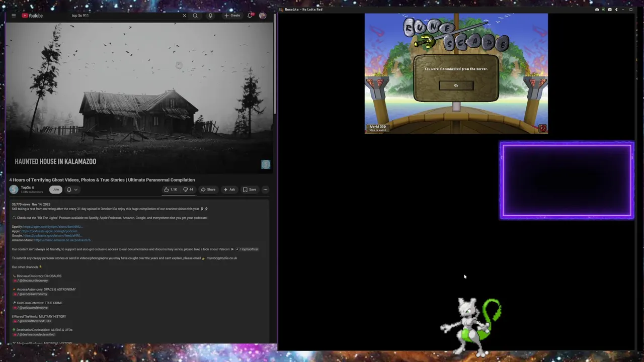Take a screenshot with RuneLite camera icon
Image resolution: width=644 pixels, height=362 pixels.
[610, 10]
